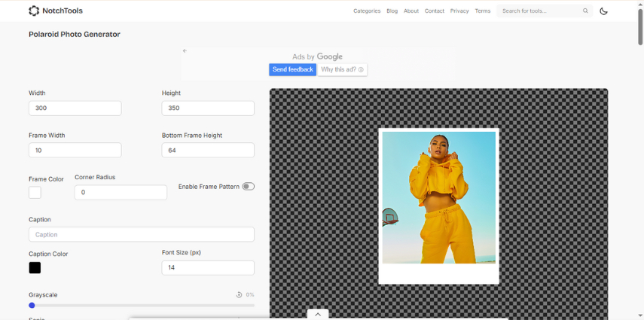Screen dimensions: 644x320
Task: Click the Ads by Google text
Action: click(x=317, y=56)
